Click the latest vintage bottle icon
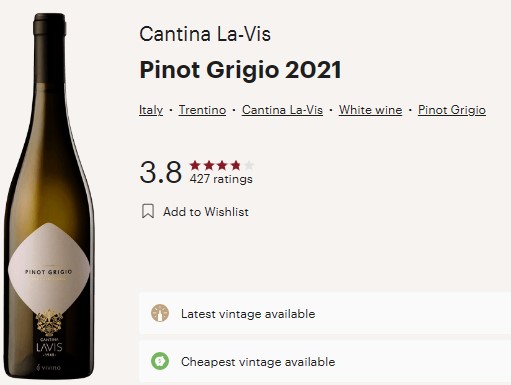 click(160, 313)
